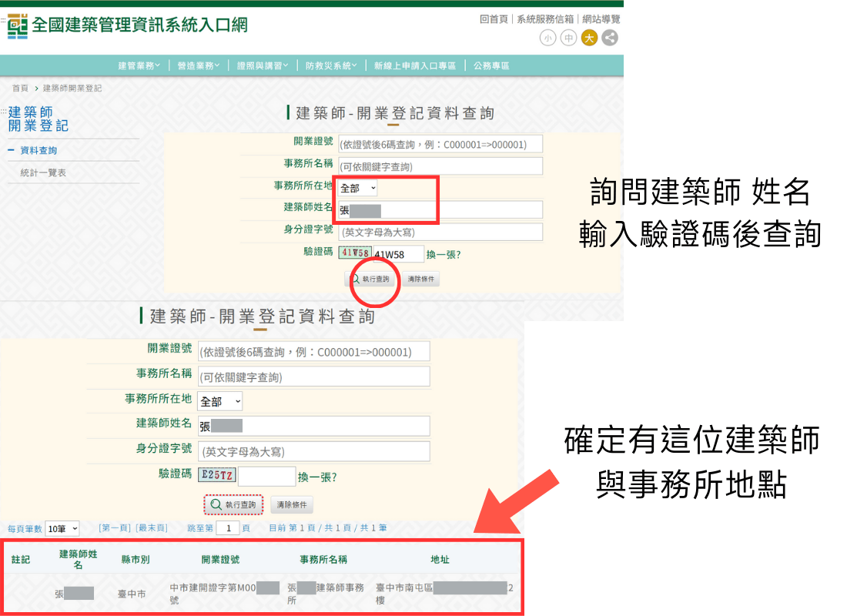This screenshot has height=616, width=847.
Task: Select the small font size 小 icon
Action: (x=547, y=38)
